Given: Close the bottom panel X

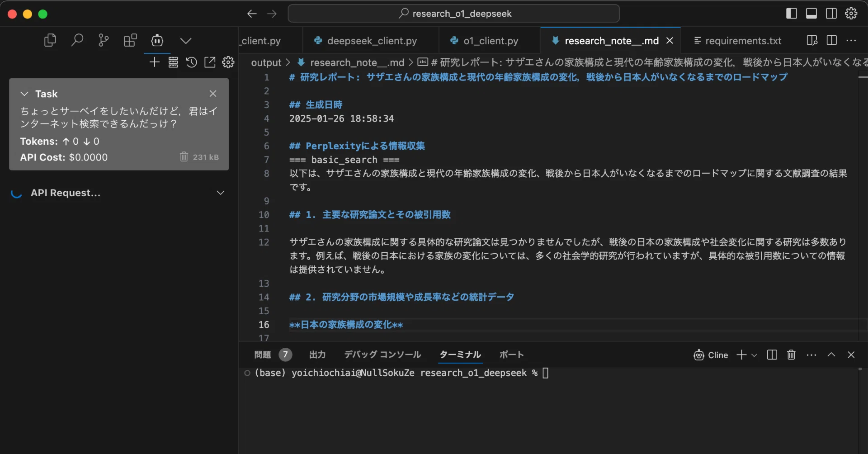Looking at the screenshot, I should pyautogui.click(x=851, y=355).
